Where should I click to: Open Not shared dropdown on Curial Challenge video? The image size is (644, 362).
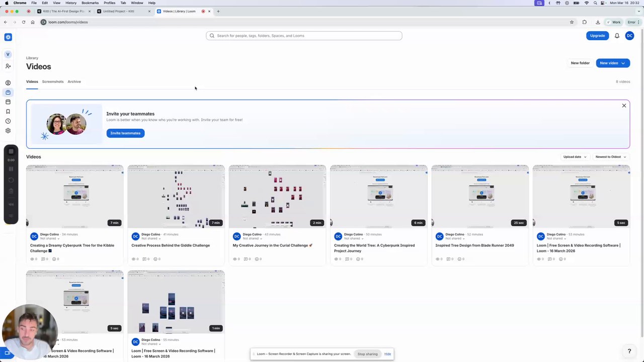pyautogui.click(x=252, y=238)
